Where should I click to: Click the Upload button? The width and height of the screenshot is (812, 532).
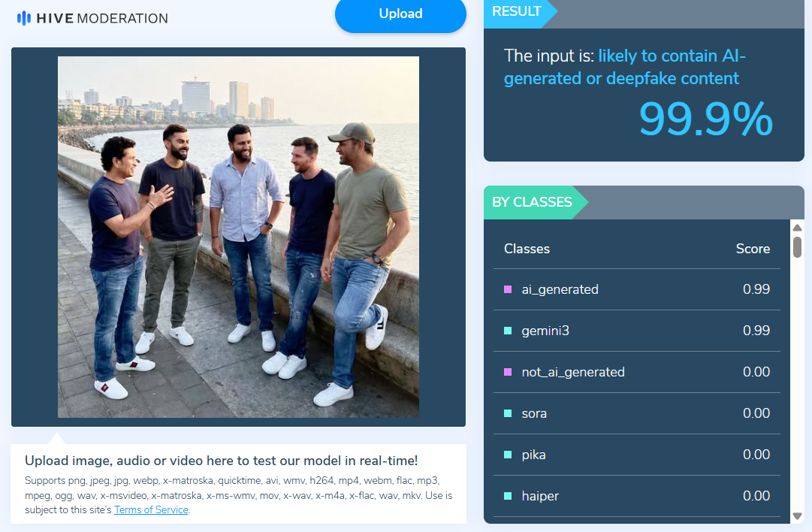(400, 14)
